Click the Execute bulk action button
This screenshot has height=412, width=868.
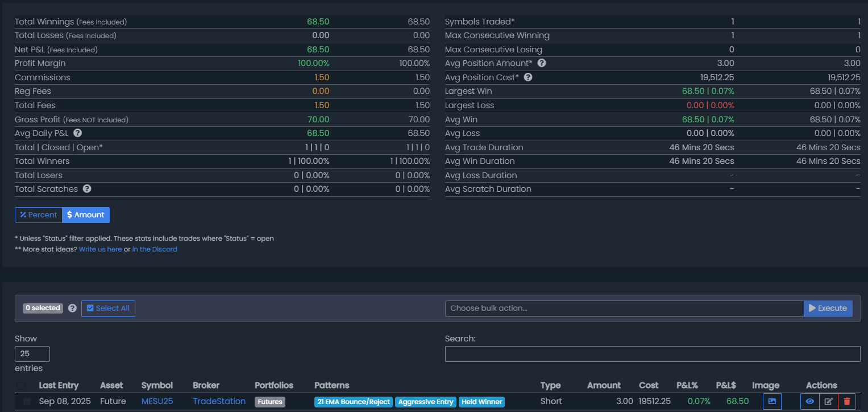pyautogui.click(x=828, y=308)
